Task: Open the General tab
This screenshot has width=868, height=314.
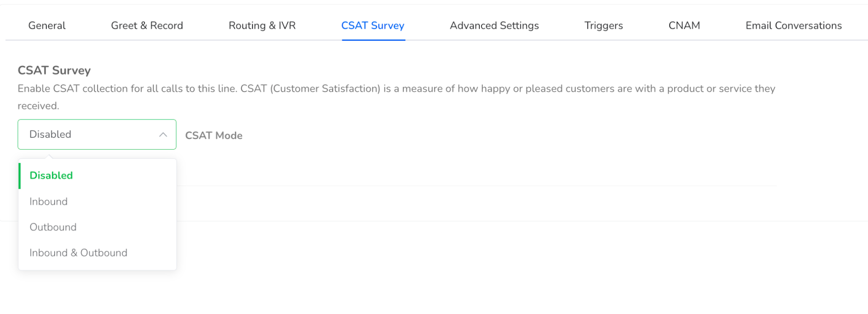Action: tap(47, 25)
